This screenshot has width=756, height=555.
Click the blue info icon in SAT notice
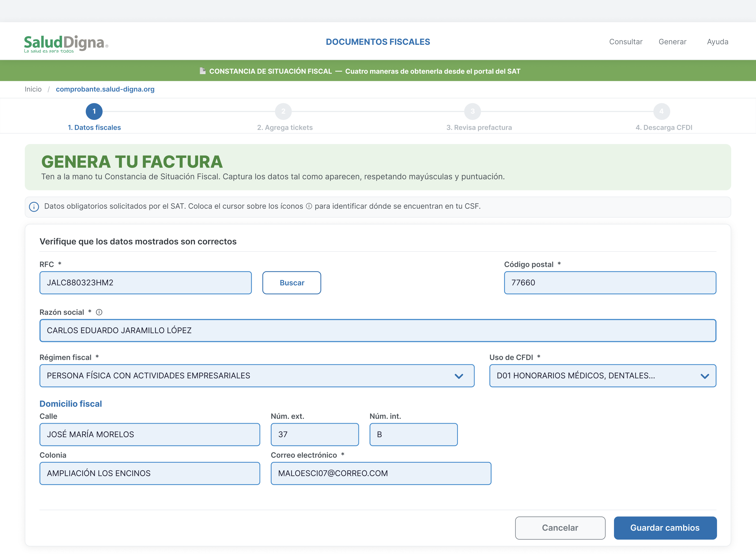click(34, 207)
